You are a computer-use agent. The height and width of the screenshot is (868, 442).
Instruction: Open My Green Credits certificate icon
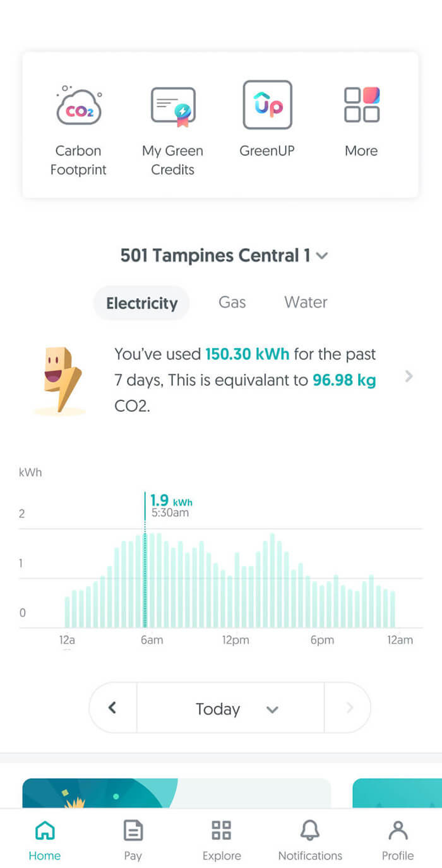(172, 107)
